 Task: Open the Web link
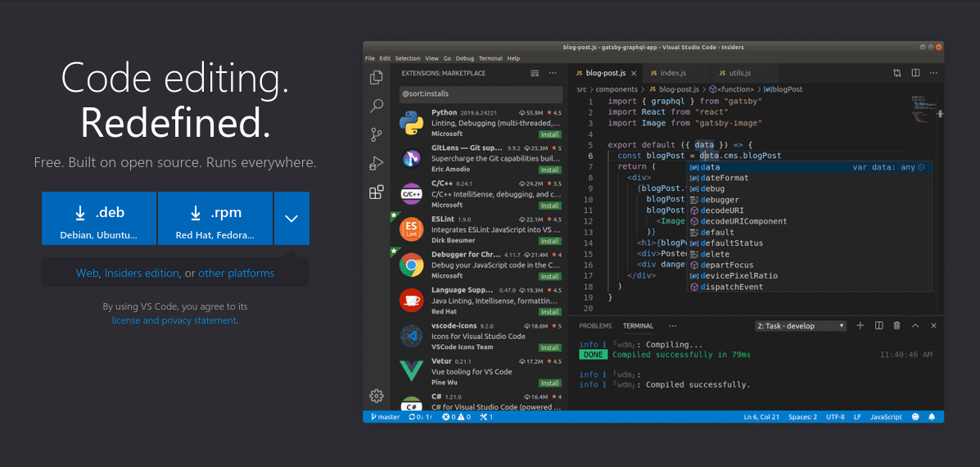pos(87,273)
